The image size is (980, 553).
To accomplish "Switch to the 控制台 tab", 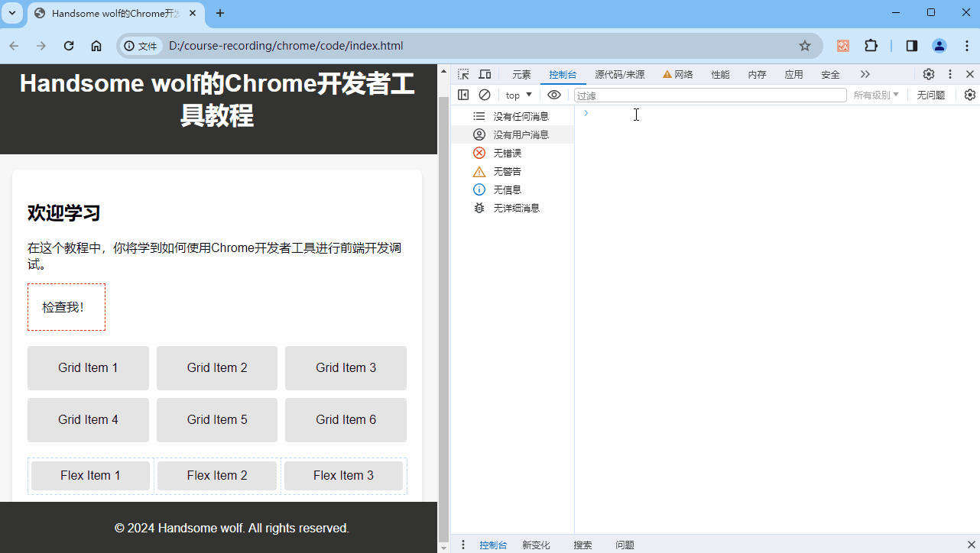I will [x=563, y=74].
